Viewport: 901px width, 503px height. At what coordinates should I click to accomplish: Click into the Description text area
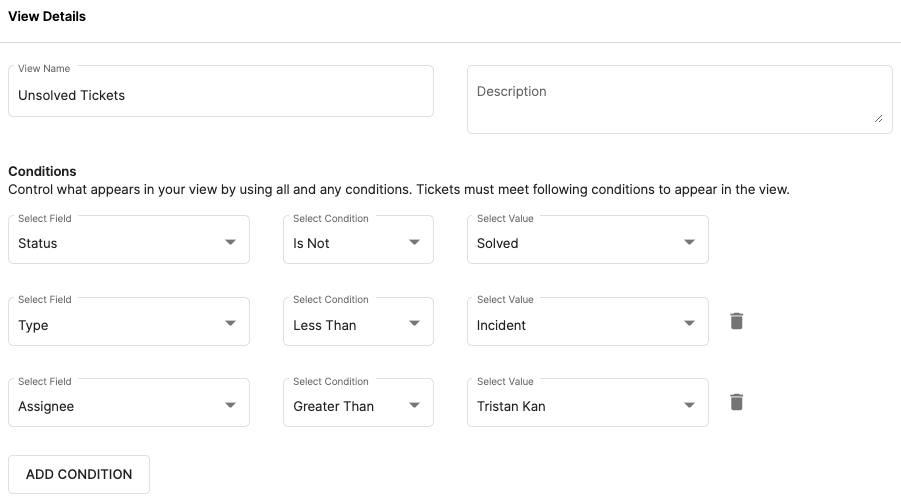point(679,99)
